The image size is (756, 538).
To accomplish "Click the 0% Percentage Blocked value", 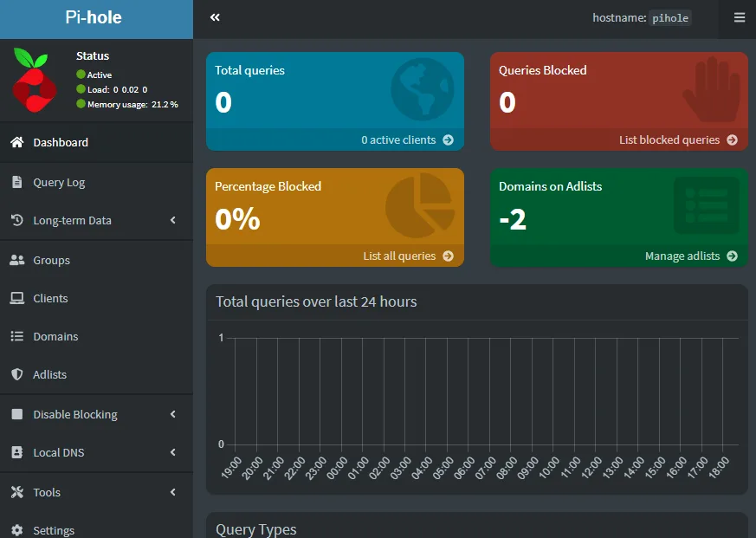I will tap(237, 218).
